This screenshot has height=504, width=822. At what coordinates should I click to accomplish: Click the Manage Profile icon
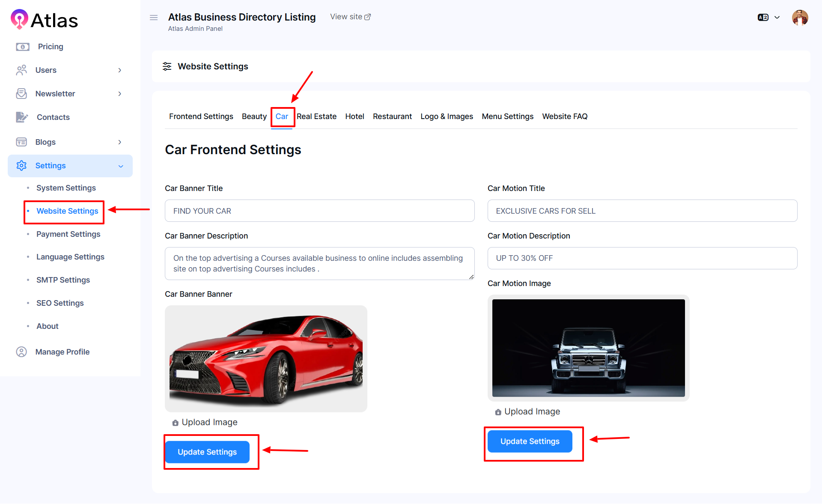pyautogui.click(x=21, y=352)
